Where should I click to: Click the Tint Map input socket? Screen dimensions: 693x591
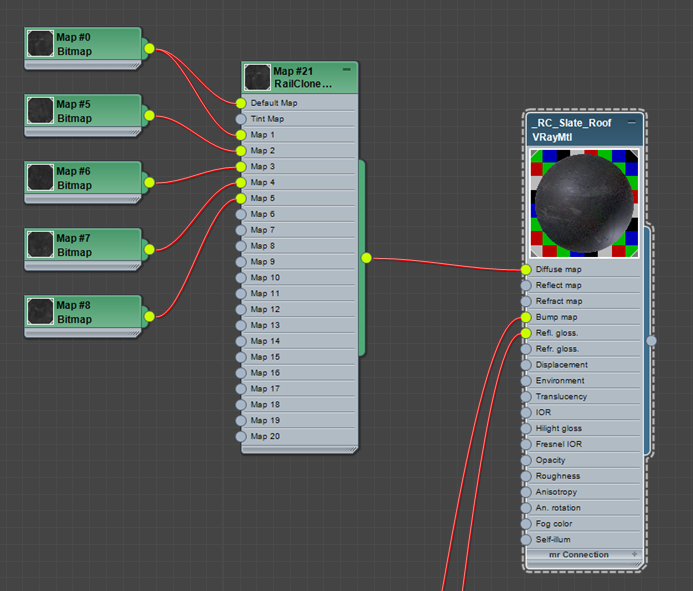pyautogui.click(x=241, y=119)
